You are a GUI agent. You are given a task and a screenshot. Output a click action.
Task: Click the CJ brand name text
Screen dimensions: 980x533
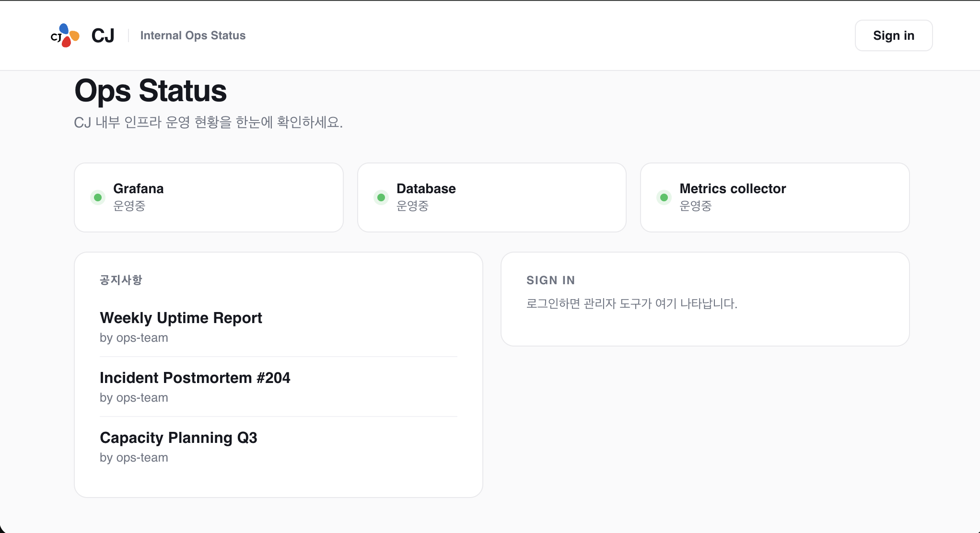pyautogui.click(x=103, y=35)
